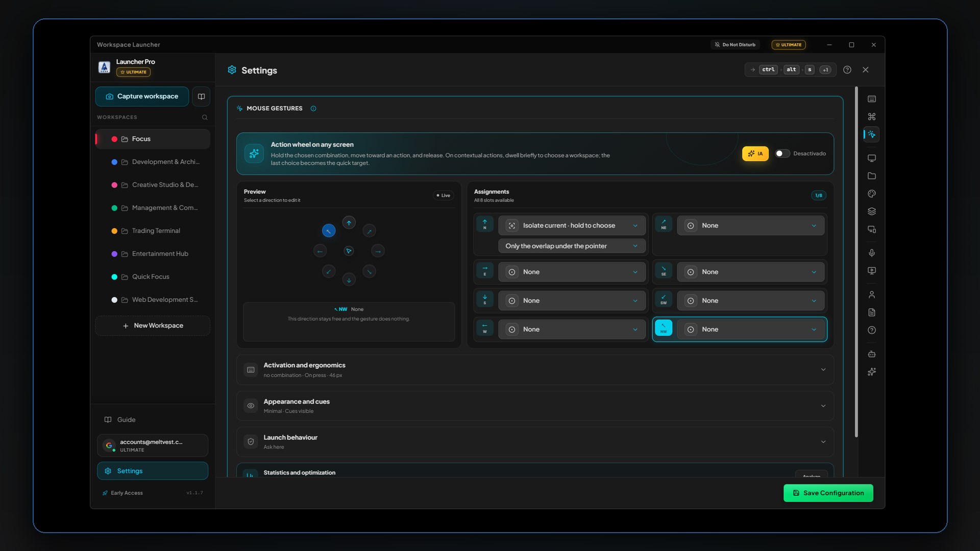Viewport: 980px width, 551px height.
Task: Open the N slot Isolate current dropdown
Action: pyautogui.click(x=572, y=226)
